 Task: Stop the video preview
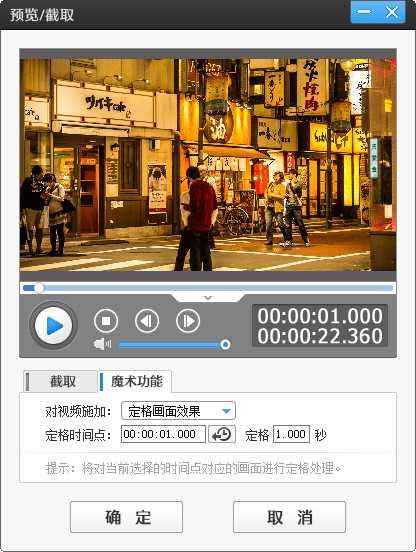point(106,321)
